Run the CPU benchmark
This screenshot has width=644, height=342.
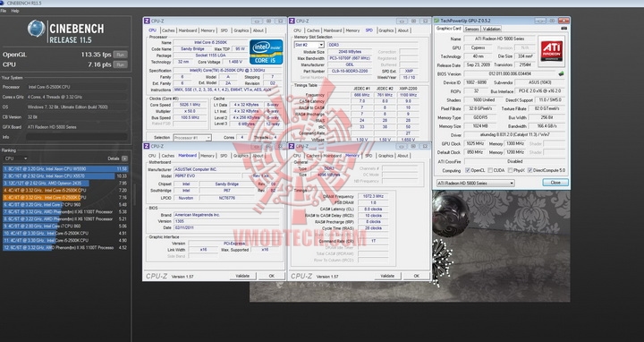pos(120,64)
